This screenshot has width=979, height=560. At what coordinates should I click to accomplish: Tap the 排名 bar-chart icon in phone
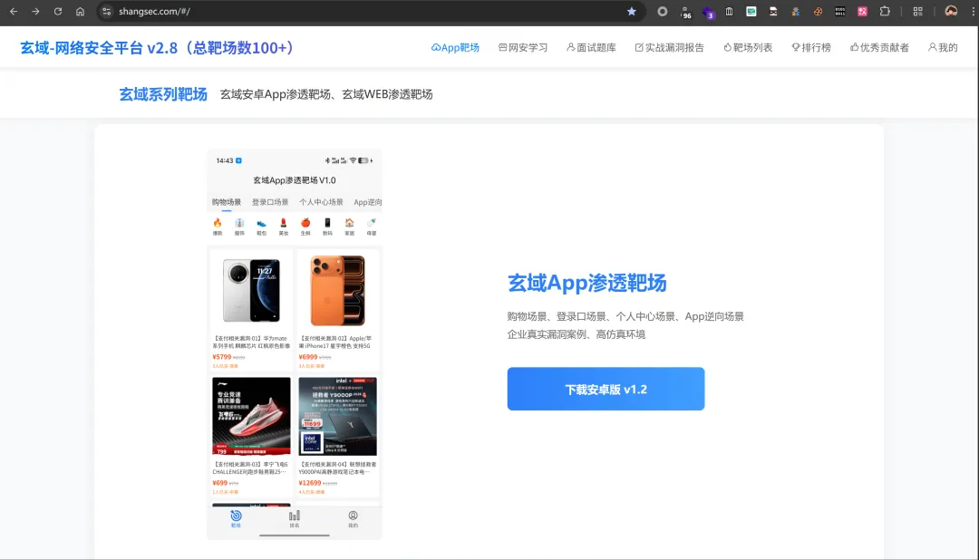[294, 518]
